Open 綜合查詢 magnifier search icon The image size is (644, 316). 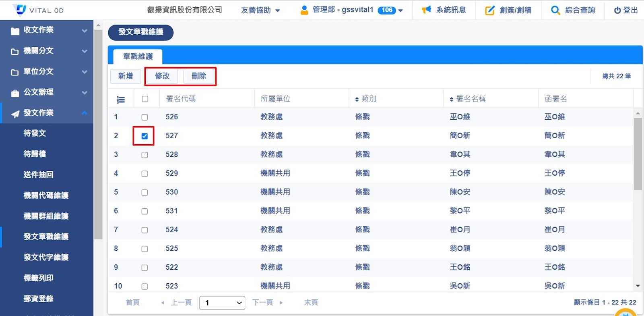[x=555, y=10]
